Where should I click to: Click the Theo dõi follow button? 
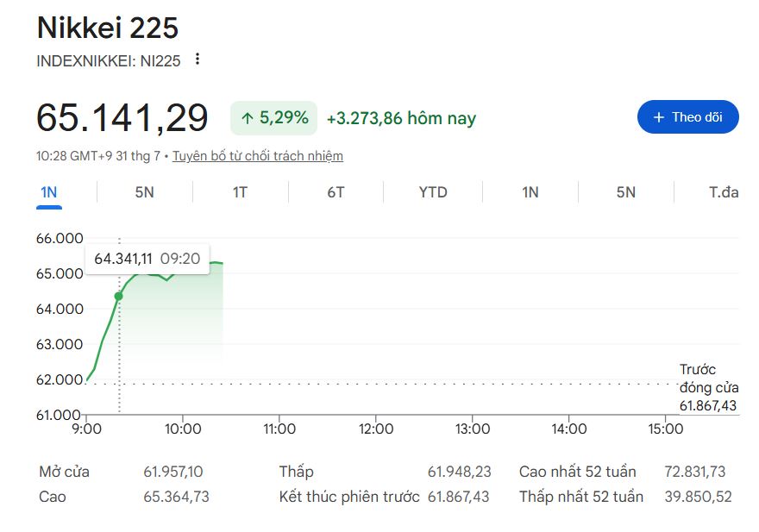[x=688, y=116]
